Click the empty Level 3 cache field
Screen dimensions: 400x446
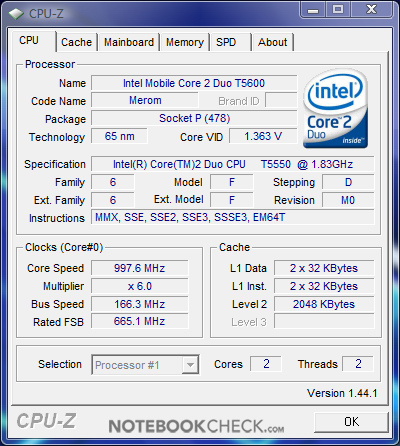324,321
